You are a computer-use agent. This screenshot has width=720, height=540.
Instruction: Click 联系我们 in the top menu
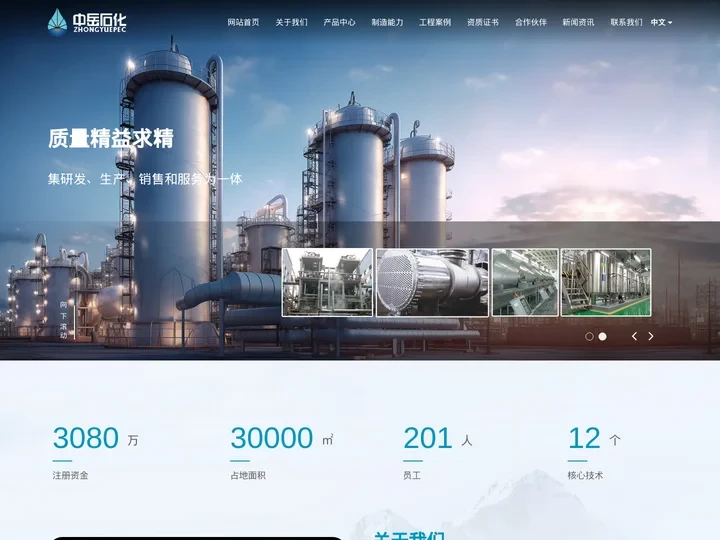coord(626,22)
